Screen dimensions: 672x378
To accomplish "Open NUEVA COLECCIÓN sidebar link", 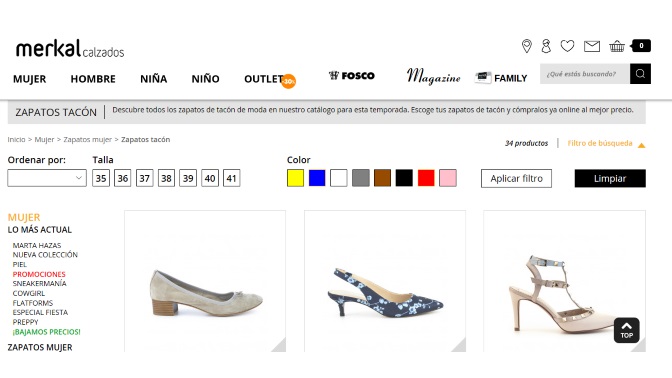I will tap(45, 255).
